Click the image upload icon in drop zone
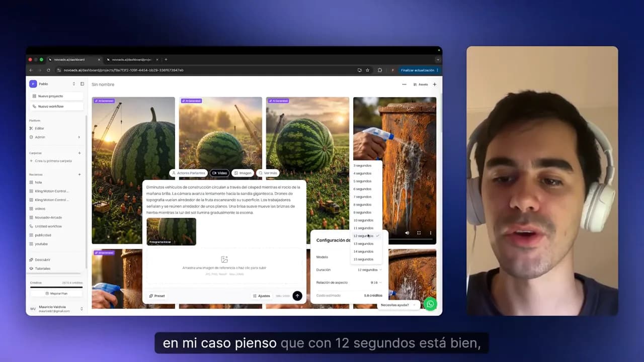This screenshot has height=362, width=644. pyautogui.click(x=224, y=259)
